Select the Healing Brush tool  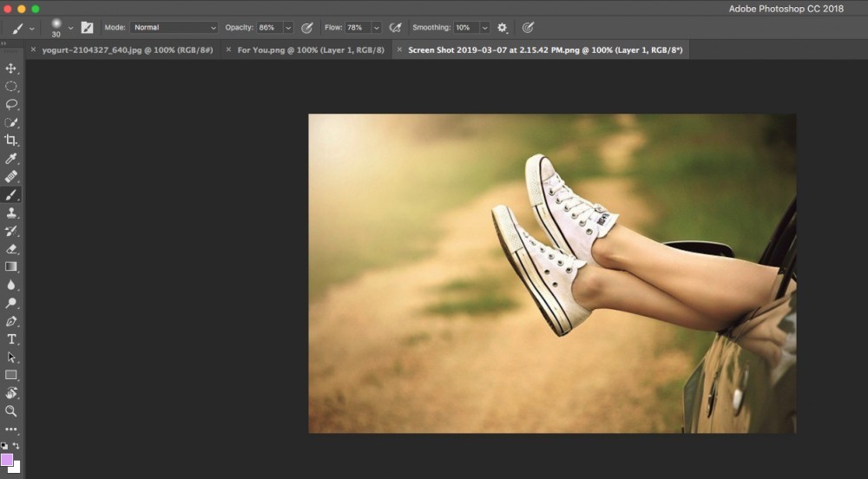[11, 176]
